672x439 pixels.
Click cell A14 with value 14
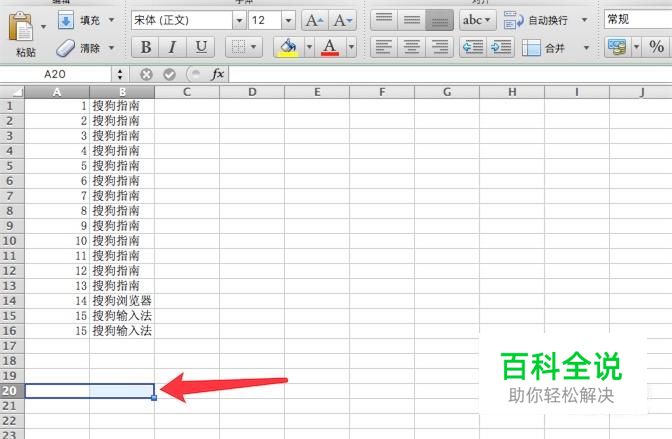point(57,301)
